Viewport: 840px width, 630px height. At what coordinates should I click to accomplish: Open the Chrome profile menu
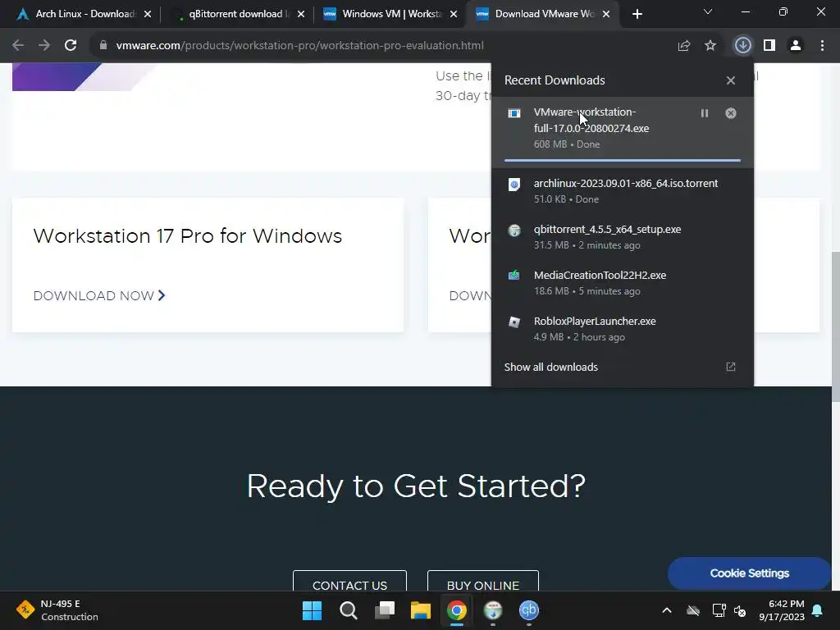pyautogui.click(x=796, y=45)
